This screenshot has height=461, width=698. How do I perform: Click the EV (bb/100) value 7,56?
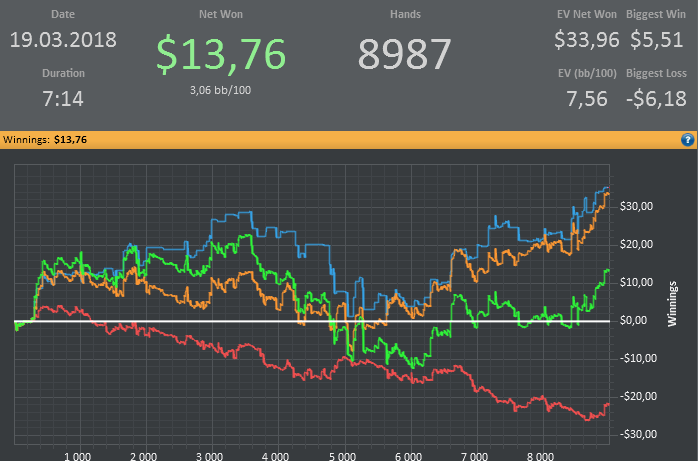586,98
